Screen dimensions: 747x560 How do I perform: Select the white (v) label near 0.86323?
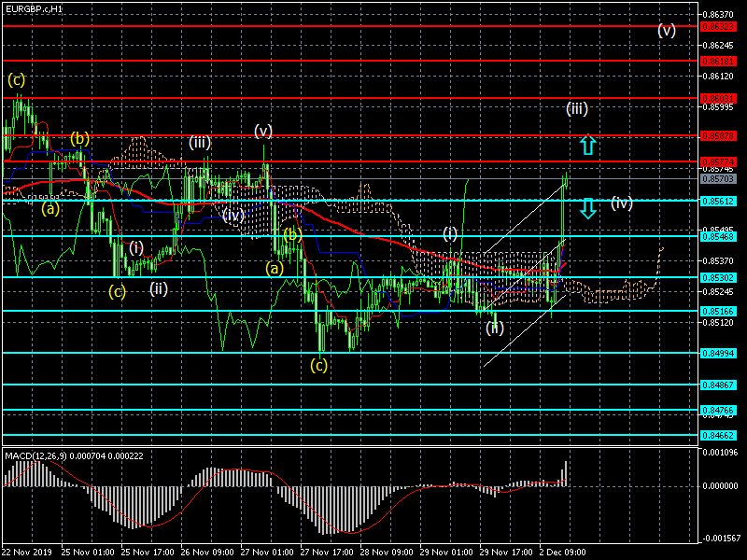coord(666,30)
